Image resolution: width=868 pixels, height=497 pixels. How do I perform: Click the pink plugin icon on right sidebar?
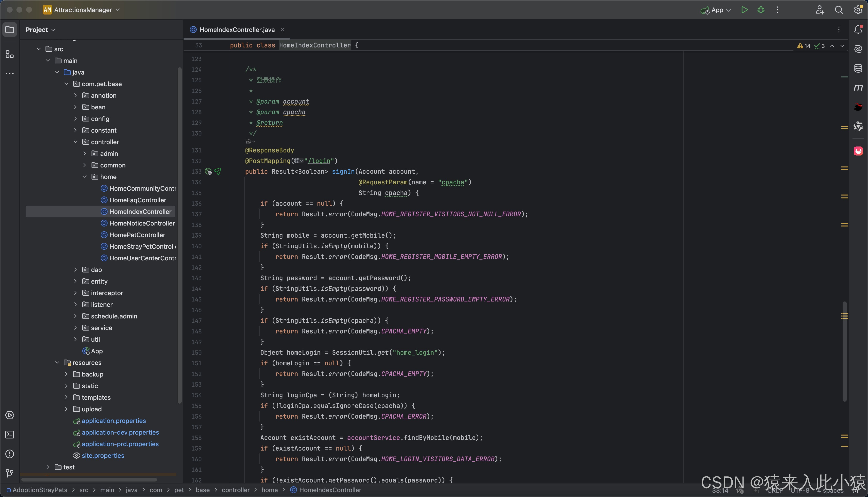point(858,151)
